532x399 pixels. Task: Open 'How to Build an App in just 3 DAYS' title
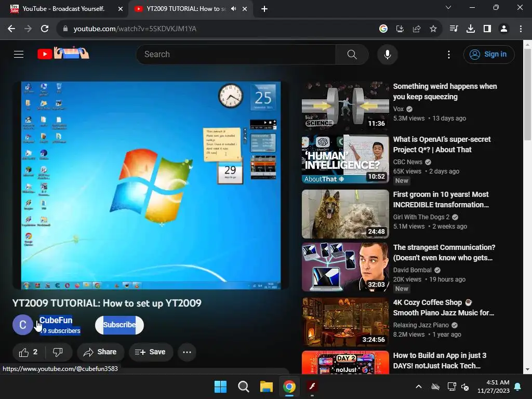(x=440, y=361)
